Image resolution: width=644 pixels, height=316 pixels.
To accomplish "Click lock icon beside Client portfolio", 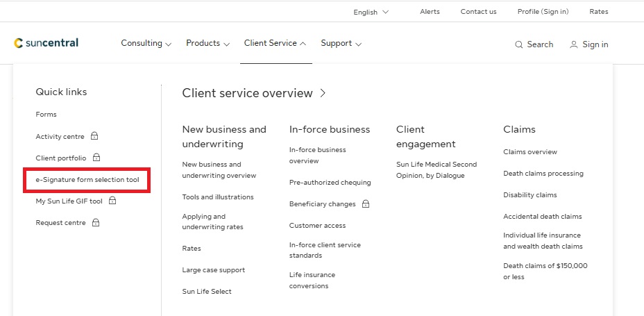I will [x=96, y=158].
